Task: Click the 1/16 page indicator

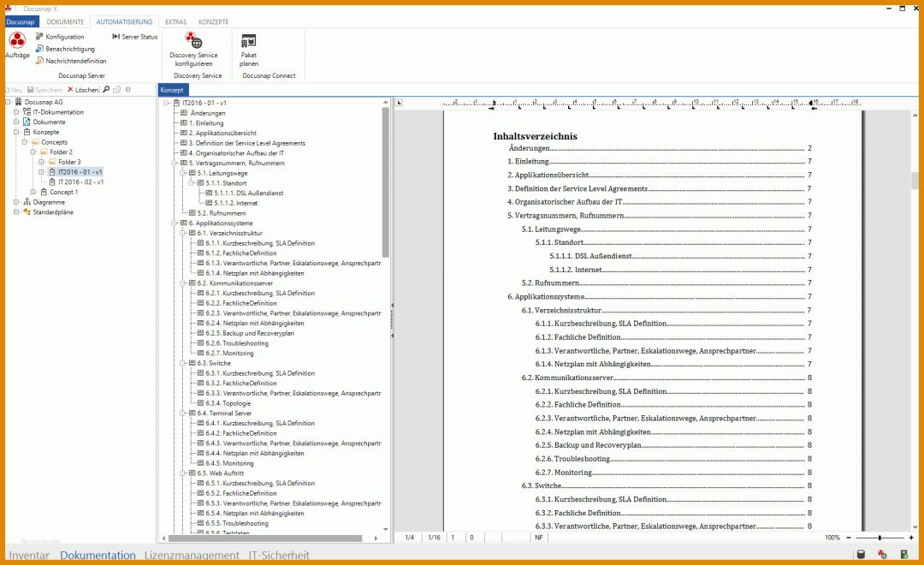Action: (435, 538)
